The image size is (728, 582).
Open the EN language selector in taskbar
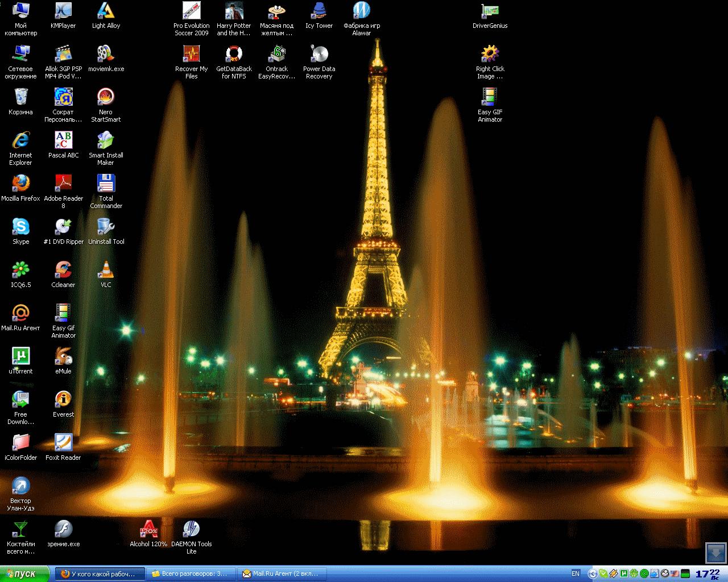coord(576,573)
